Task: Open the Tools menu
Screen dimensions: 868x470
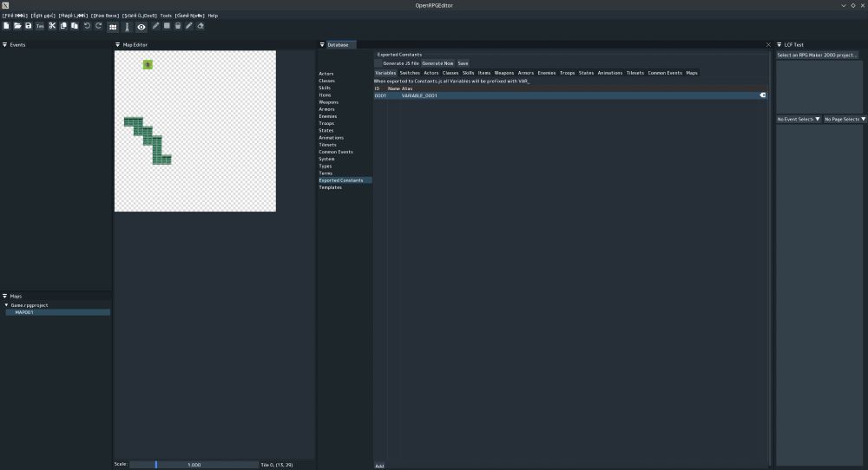Action: (166, 16)
